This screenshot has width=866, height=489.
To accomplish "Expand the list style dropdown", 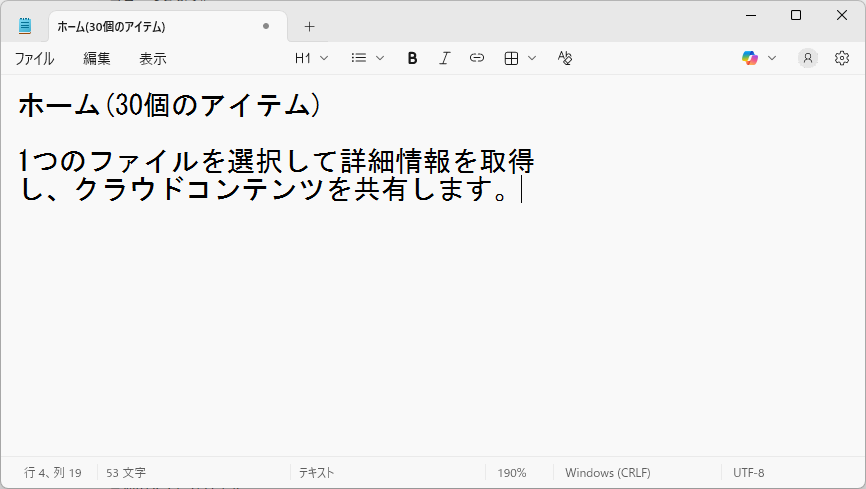I will [x=368, y=58].
